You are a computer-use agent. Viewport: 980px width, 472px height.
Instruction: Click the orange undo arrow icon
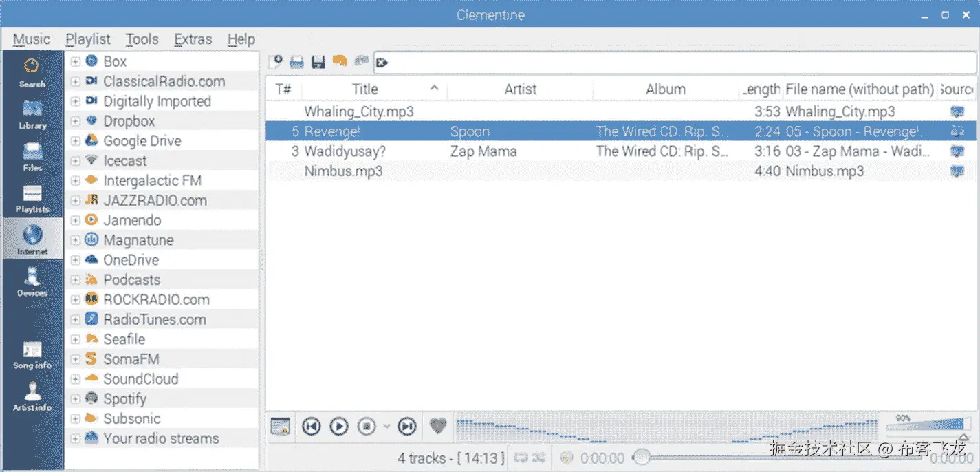(x=340, y=61)
